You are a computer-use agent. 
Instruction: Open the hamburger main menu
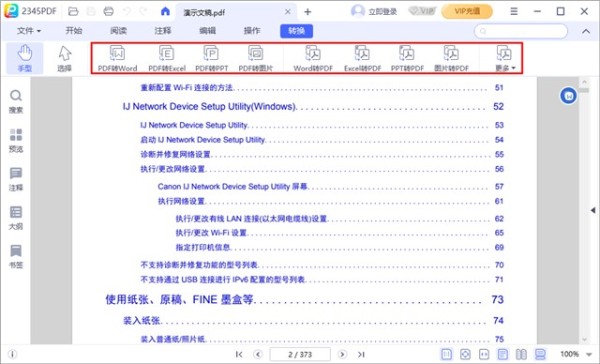(x=514, y=11)
